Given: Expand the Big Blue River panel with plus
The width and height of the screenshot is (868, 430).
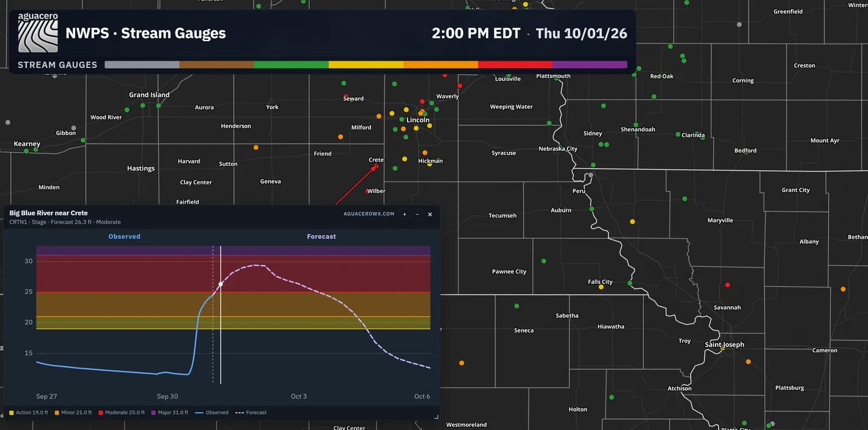Looking at the screenshot, I should pos(405,214).
